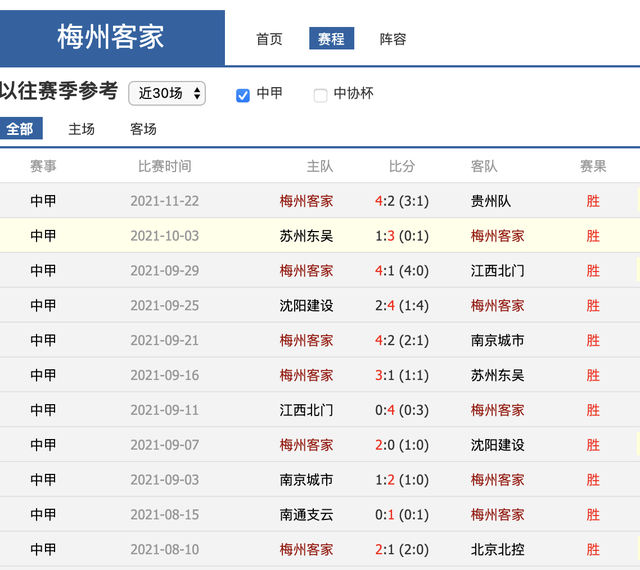This screenshot has height=570, width=640.
Task: Click score 4:1 (4:0)
Action: [x=402, y=271]
